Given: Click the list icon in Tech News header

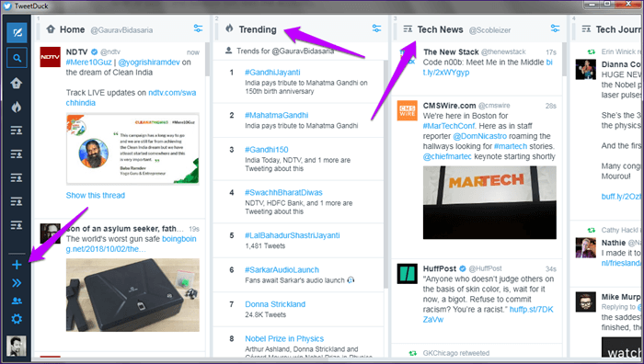Looking at the screenshot, I should [x=408, y=29].
